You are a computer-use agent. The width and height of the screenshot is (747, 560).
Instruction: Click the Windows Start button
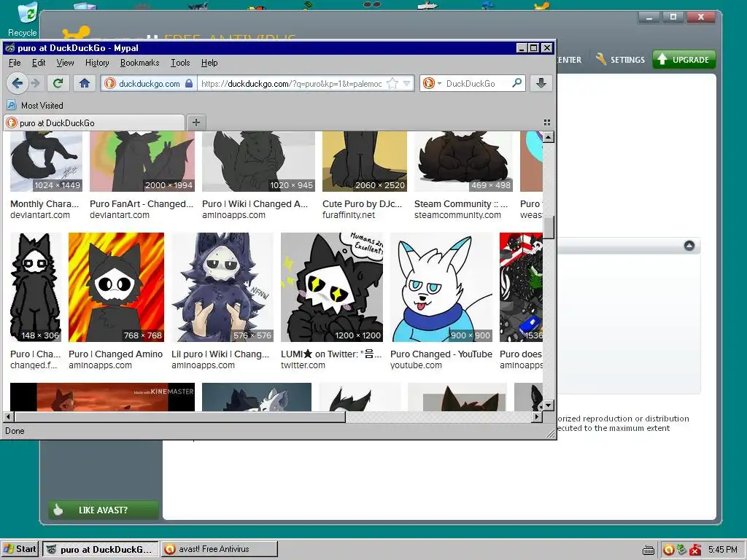(20, 549)
